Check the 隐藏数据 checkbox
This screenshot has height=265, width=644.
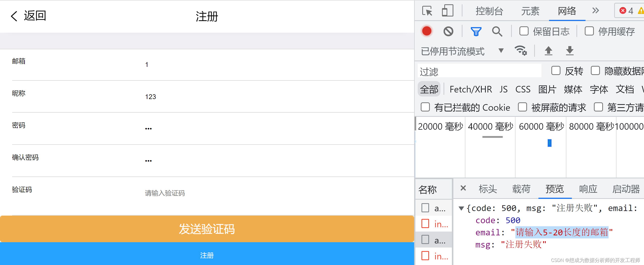pyautogui.click(x=595, y=71)
